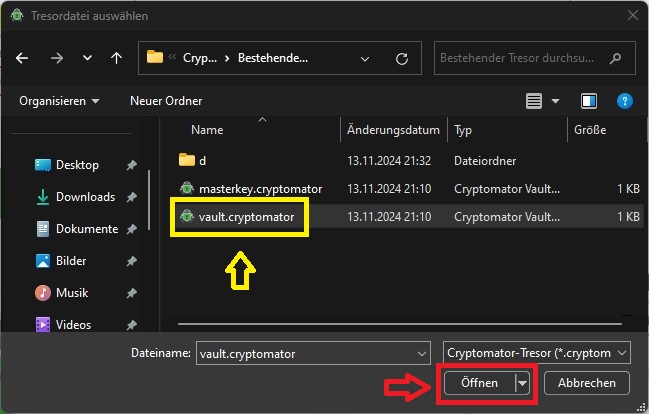Click the Up one level arrow

coord(116,58)
